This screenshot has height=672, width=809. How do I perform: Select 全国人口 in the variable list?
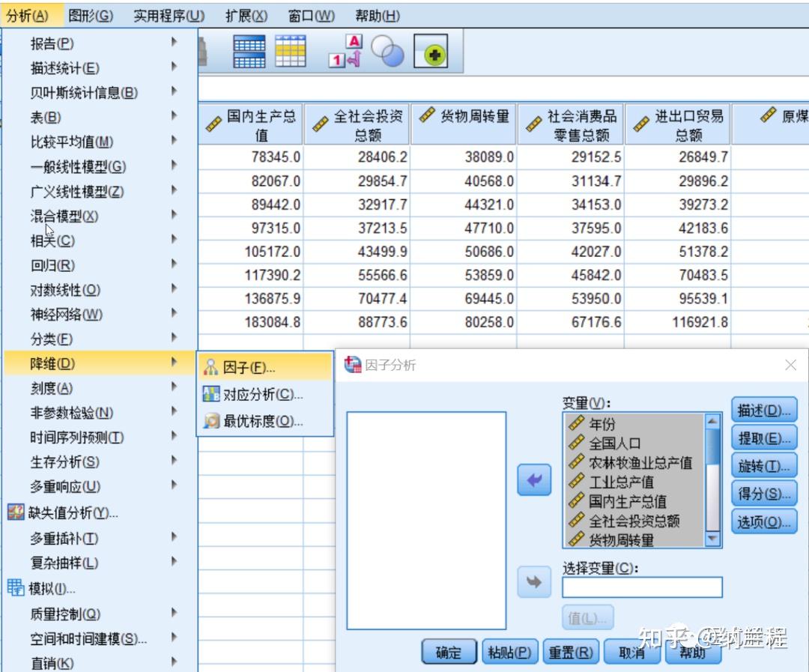634,443
